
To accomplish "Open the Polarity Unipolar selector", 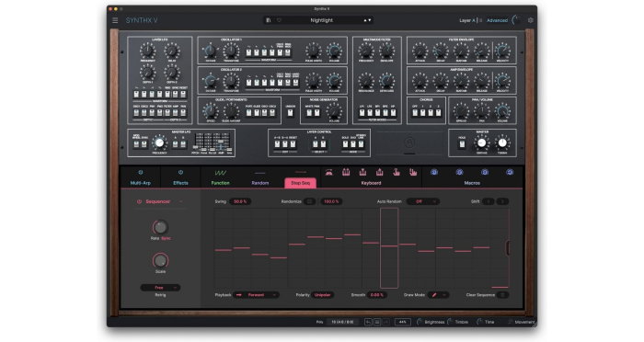I will pos(322,295).
